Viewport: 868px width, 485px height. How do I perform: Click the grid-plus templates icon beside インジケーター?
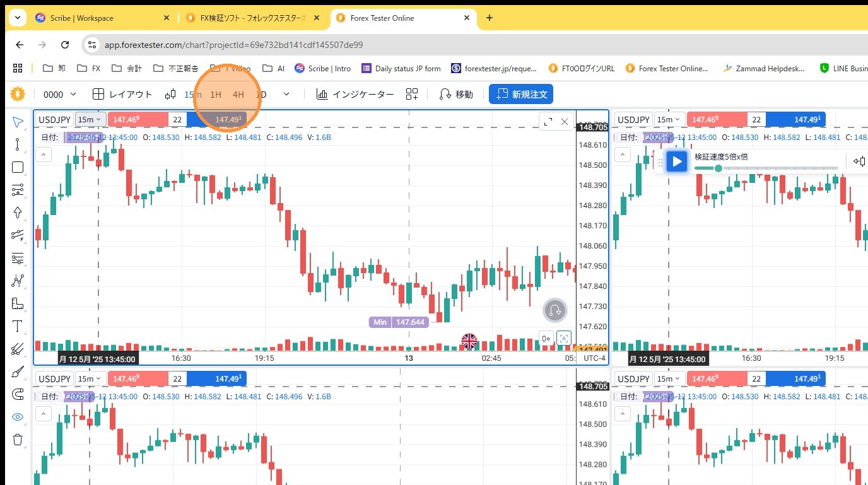412,95
